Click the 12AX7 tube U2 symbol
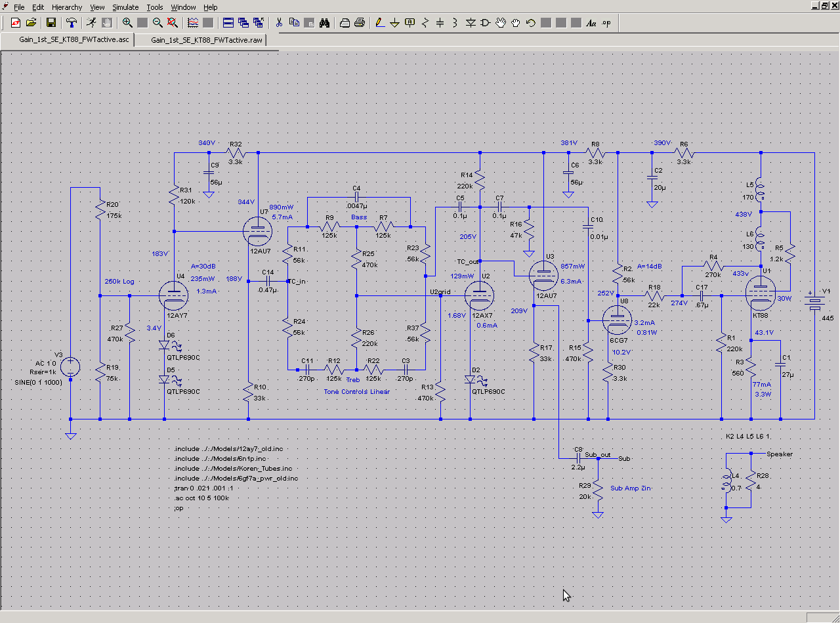This screenshot has width=840, height=623. [479, 295]
